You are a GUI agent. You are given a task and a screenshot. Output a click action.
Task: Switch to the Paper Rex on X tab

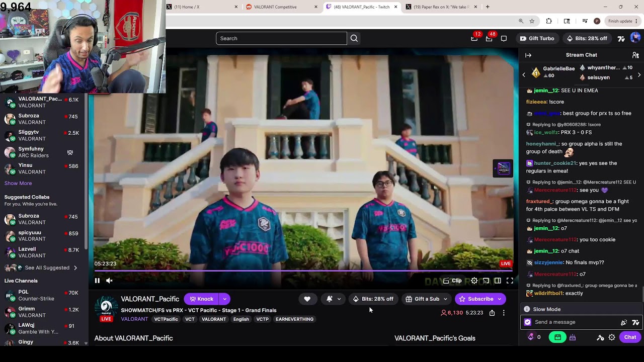[x=440, y=7]
